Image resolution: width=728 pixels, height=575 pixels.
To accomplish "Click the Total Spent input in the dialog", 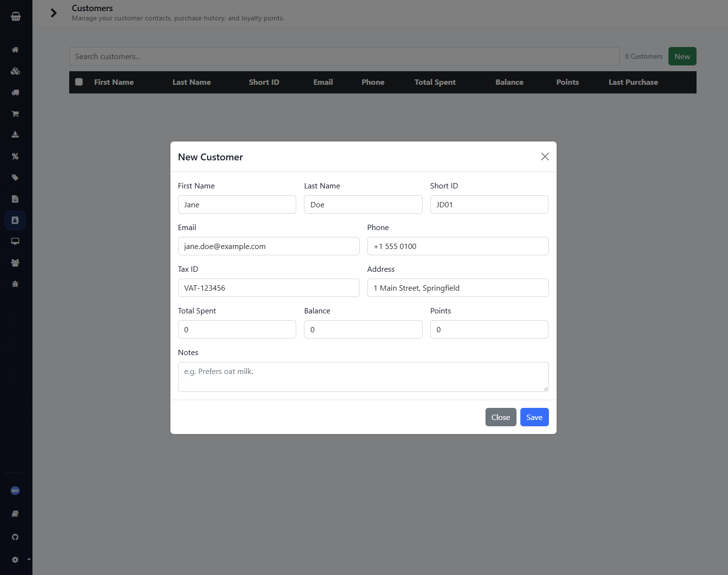I will point(237,329).
